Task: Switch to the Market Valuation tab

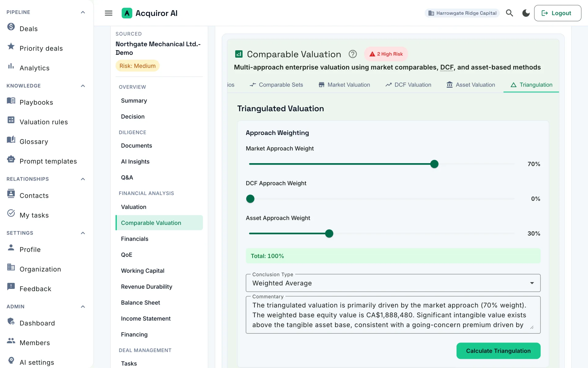Action: point(344,85)
